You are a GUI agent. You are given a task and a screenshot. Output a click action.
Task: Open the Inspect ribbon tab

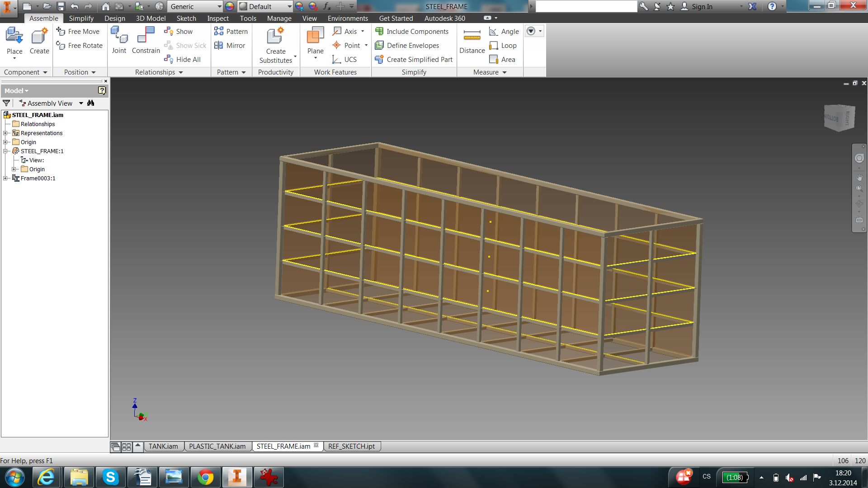coord(217,19)
